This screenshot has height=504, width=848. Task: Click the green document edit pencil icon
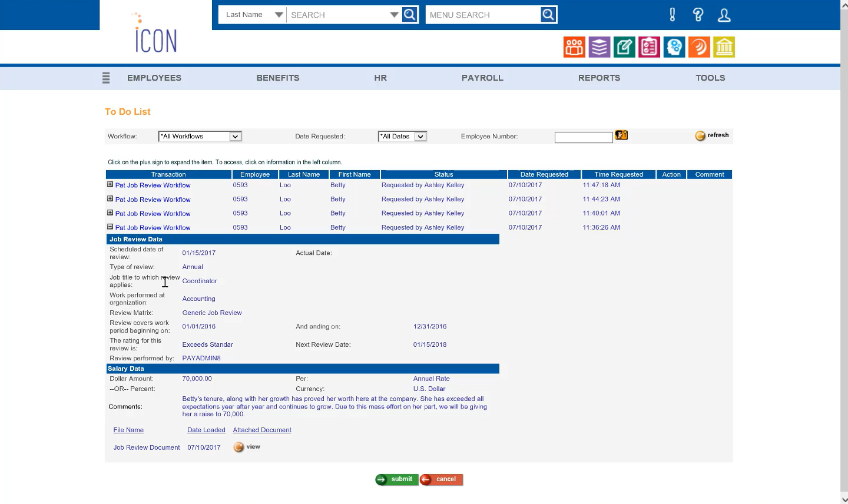[x=624, y=47]
